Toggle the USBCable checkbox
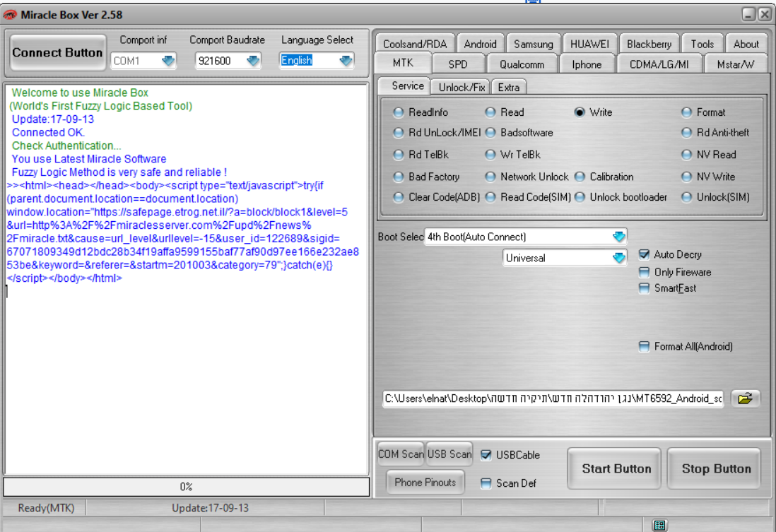The image size is (776, 532). click(x=486, y=455)
